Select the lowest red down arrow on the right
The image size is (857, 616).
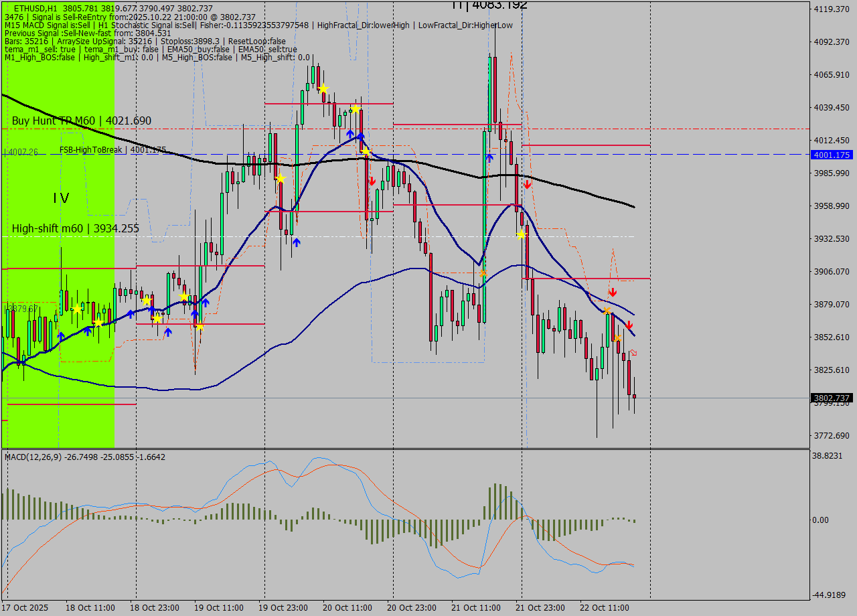629,325
